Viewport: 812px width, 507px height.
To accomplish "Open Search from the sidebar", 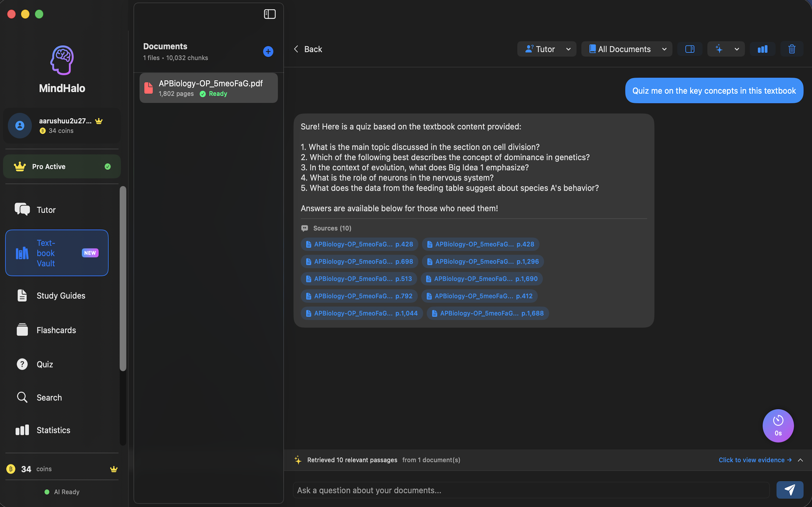I will tap(49, 397).
